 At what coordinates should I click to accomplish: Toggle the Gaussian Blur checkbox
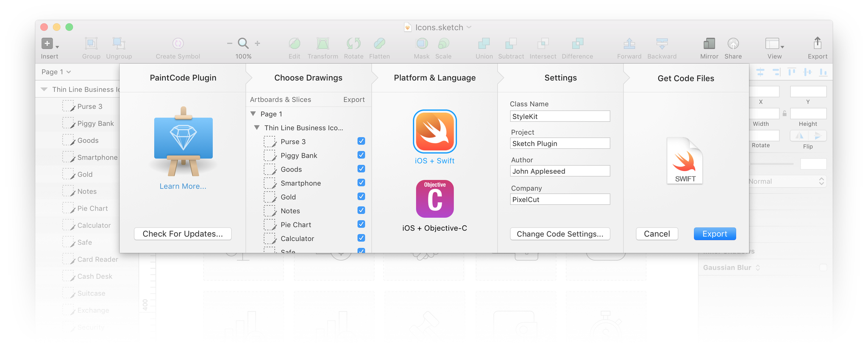(823, 267)
